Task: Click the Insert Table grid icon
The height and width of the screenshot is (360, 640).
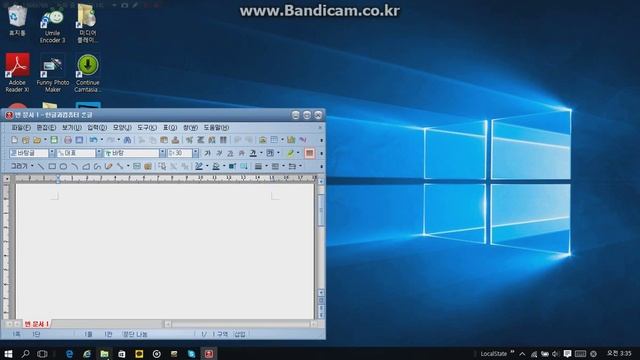Action: tap(274, 140)
